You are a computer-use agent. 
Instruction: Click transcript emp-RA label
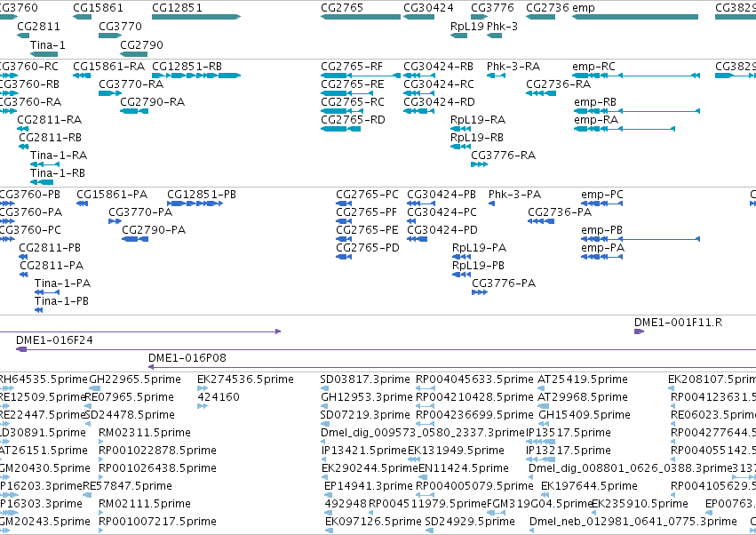point(596,120)
